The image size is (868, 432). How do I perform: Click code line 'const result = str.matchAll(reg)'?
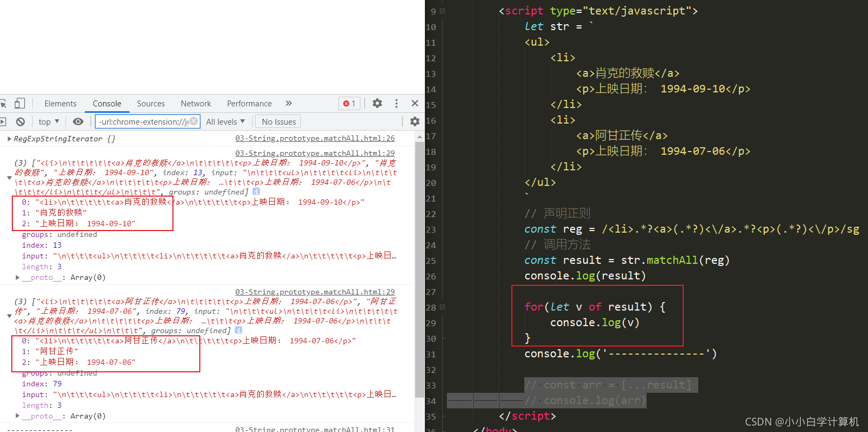click(627, 261)
